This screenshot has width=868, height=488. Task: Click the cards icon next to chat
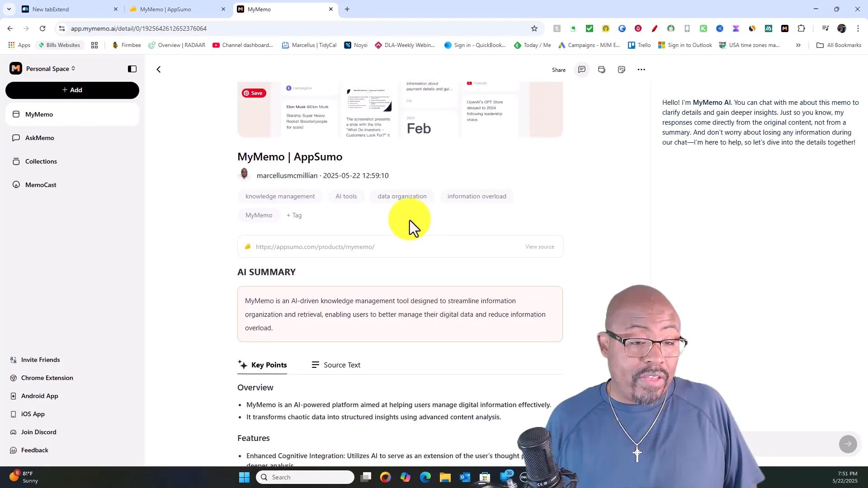(602, 70)
